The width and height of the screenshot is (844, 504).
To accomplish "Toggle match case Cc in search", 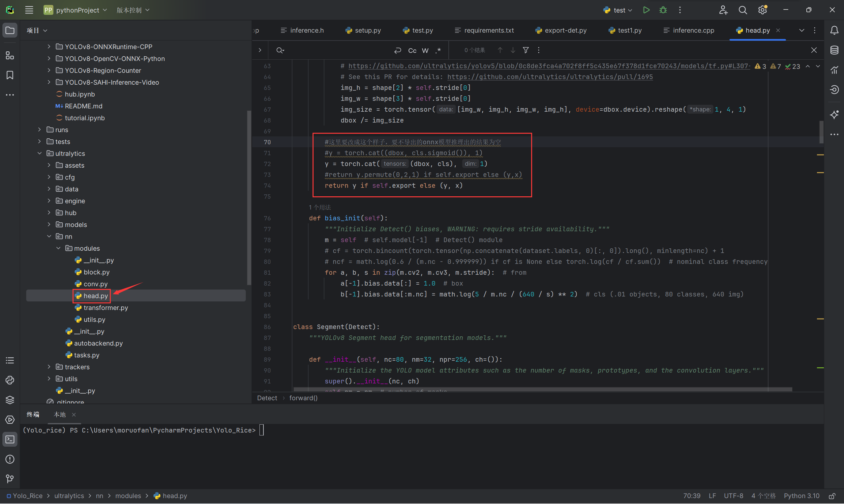I will (x=412, y=51).
